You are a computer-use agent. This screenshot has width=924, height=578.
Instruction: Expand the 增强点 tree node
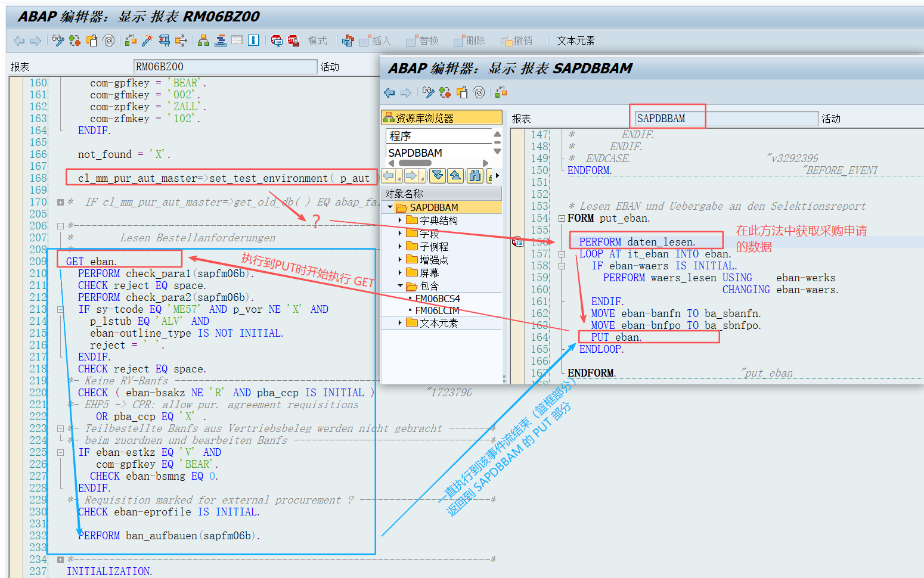pos(401,259)
